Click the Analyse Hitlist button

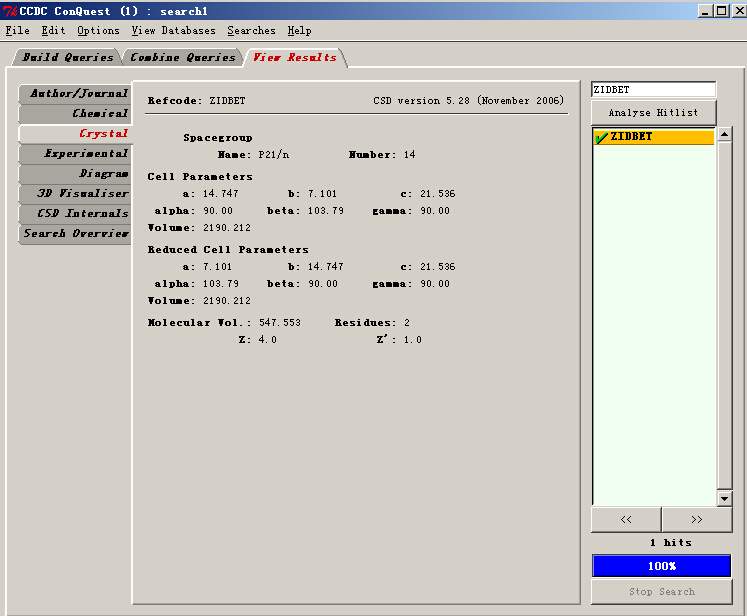tap(654, 113)
